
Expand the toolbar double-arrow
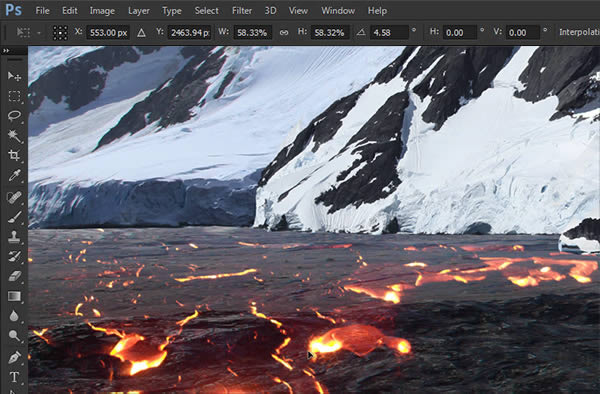[x=6, y=50]
